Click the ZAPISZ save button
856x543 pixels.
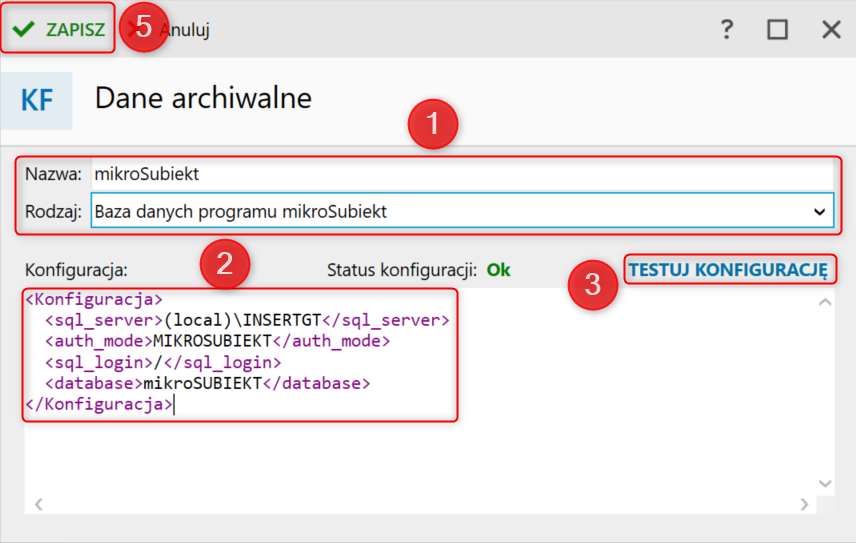(x=58, y=29)
